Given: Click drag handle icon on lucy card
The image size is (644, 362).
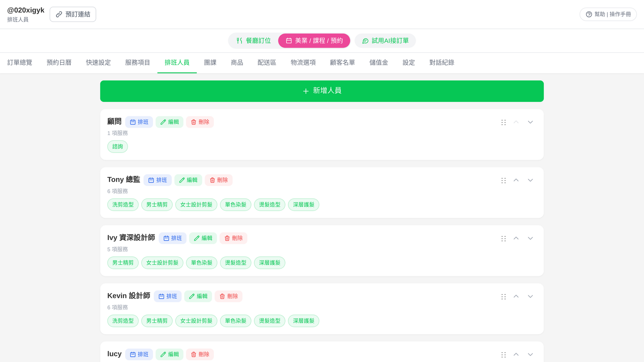Looking at the screenshot, I should click(503, 355).
